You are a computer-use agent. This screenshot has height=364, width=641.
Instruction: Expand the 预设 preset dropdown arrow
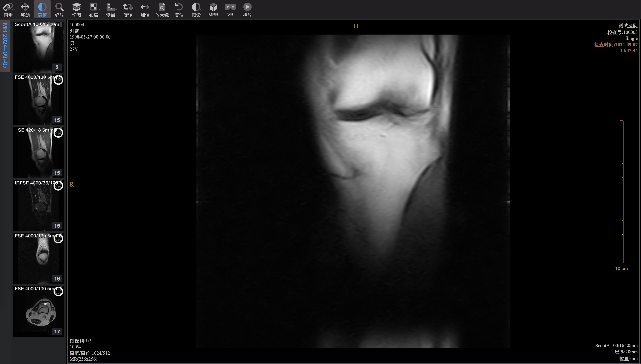coord(202,10)
